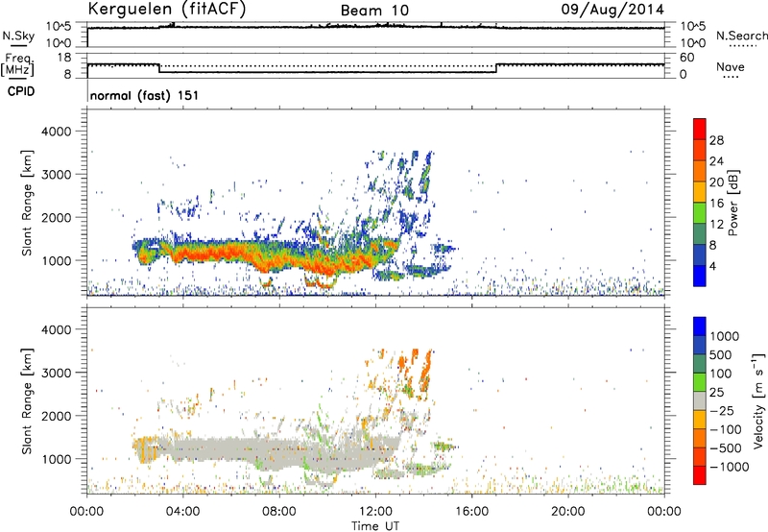768x532 pixels.
Task: Click the '3000' tick in velocity panel
Action: [x=57, y=373]
